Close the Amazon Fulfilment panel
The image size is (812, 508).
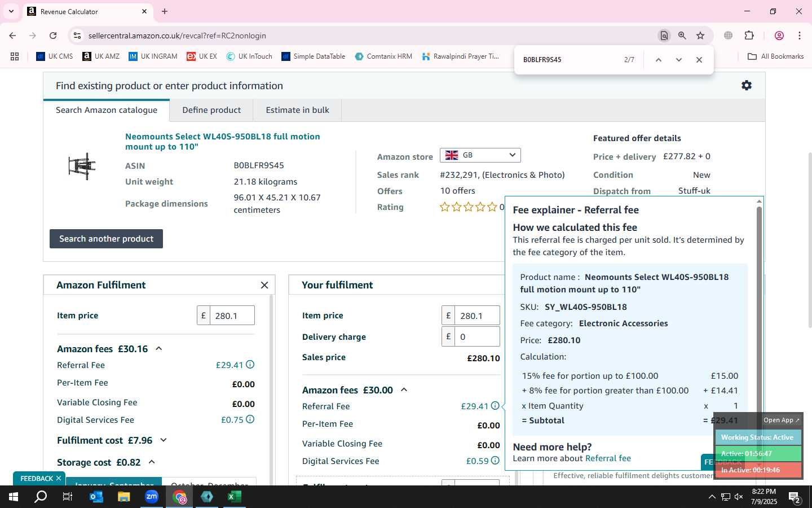264,285
